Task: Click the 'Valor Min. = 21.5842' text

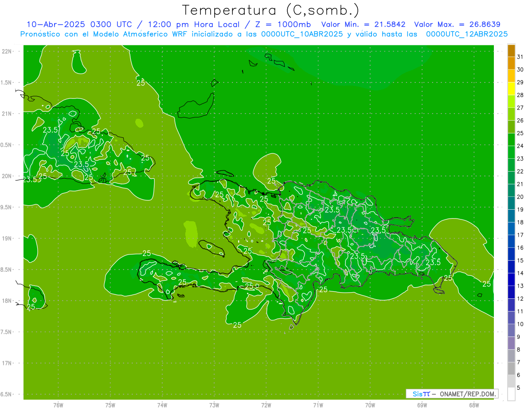Action: point(363,24)
